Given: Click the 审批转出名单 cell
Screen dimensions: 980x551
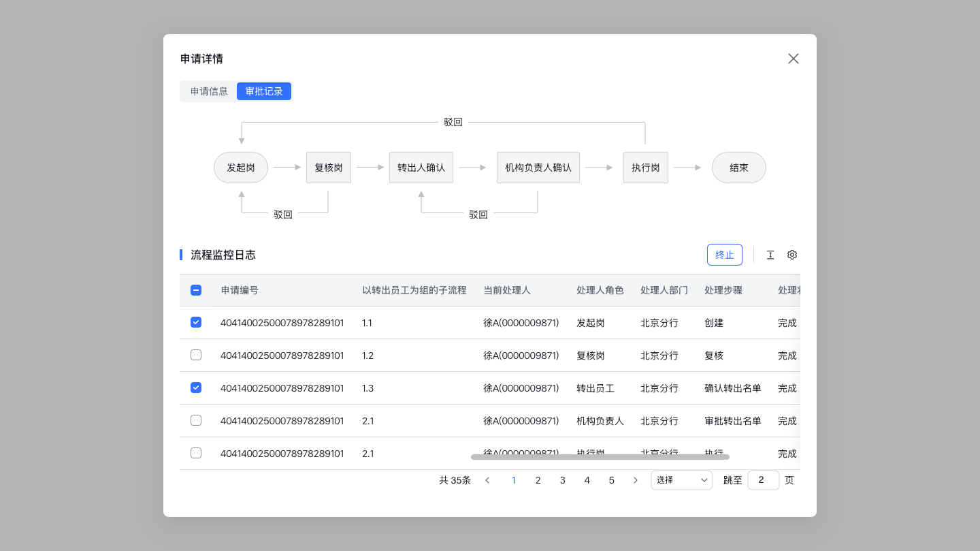Looking at the screenshot, I should pos(733,421).
